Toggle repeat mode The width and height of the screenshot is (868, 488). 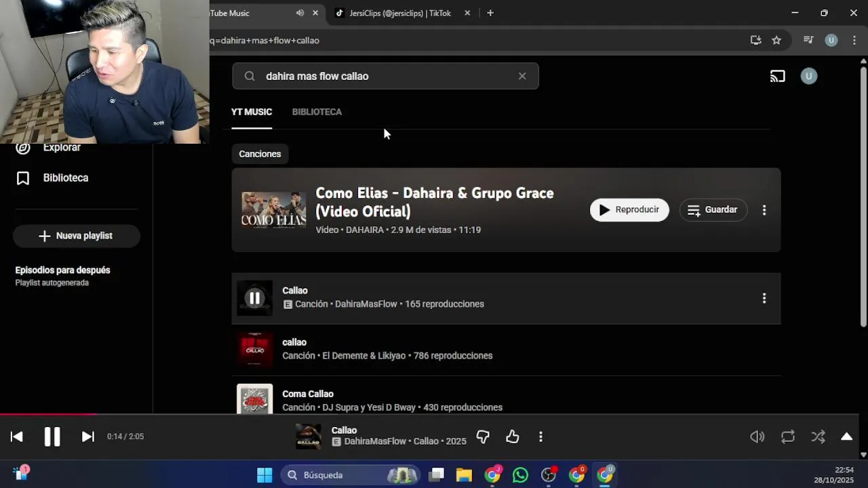click(788, 437)
